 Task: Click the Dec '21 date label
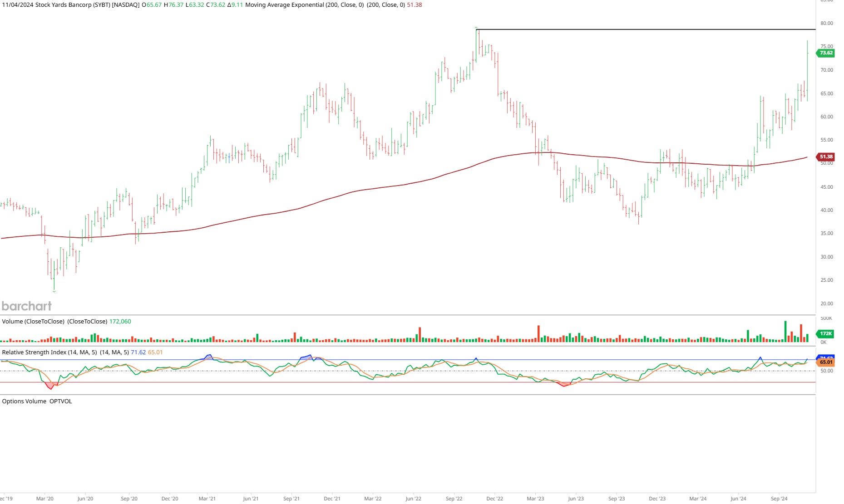332,499
